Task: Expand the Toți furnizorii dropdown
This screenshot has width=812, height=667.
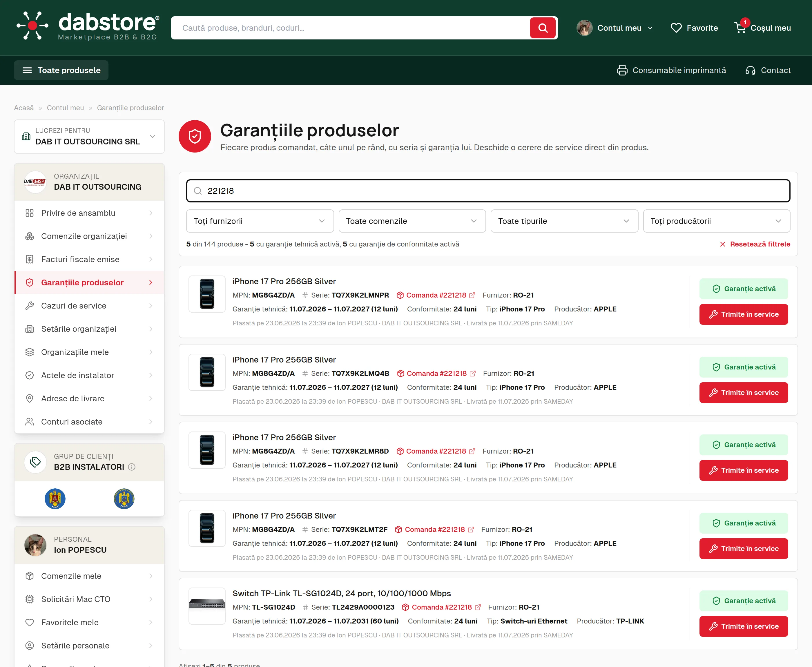Action: point(260,221)
